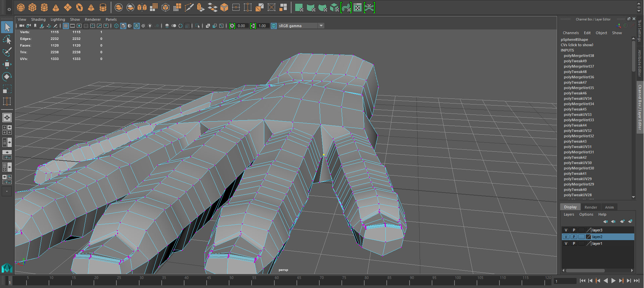
Task: Toggle the P playback box for layer1
Action: pos(574,243)
